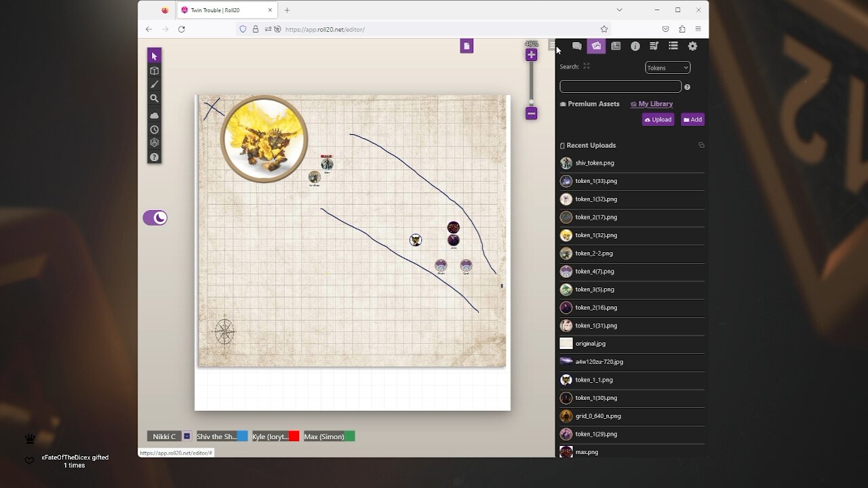List all tabs dropdown chevron
The height and width of the screenshot is (488, 868).
click(619, 10)
